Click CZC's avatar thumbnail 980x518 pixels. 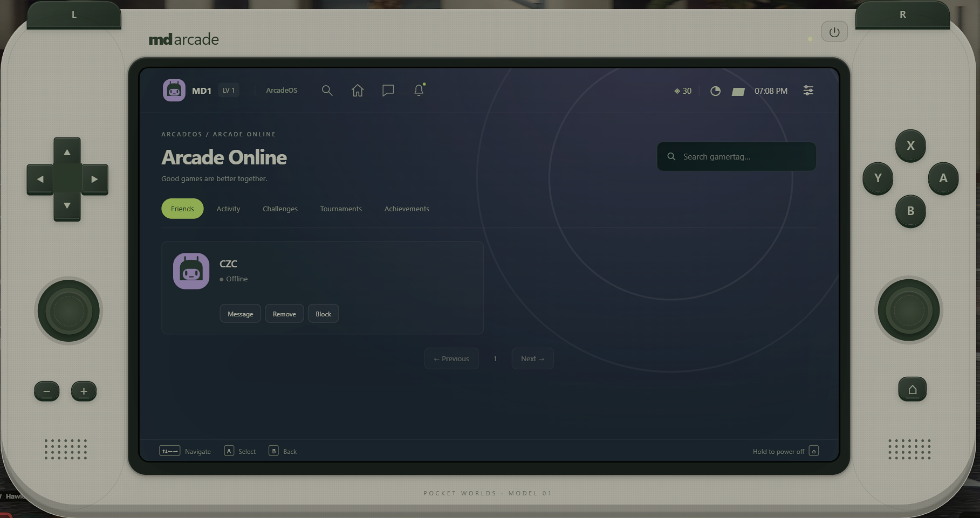(191, 271)
